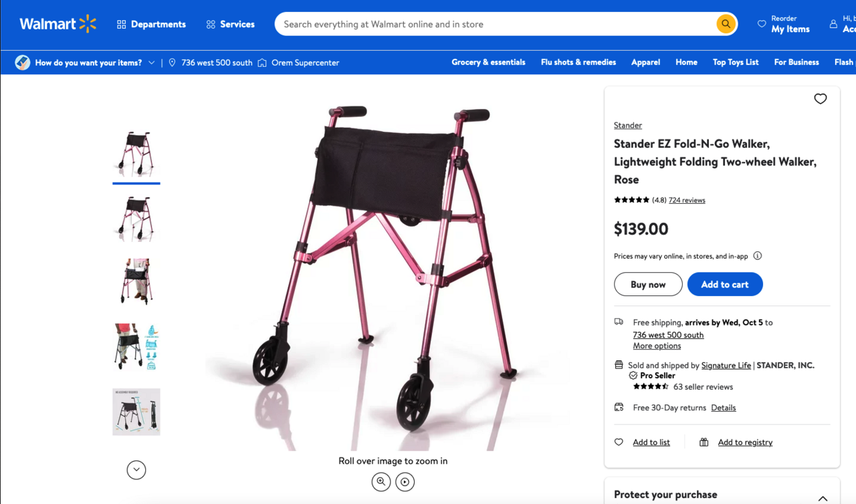Click the yellow search magnifier button

point(726,24)
